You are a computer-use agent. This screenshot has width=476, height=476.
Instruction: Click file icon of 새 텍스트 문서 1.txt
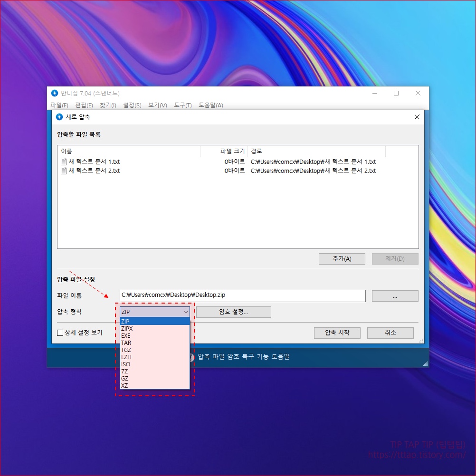64,162
